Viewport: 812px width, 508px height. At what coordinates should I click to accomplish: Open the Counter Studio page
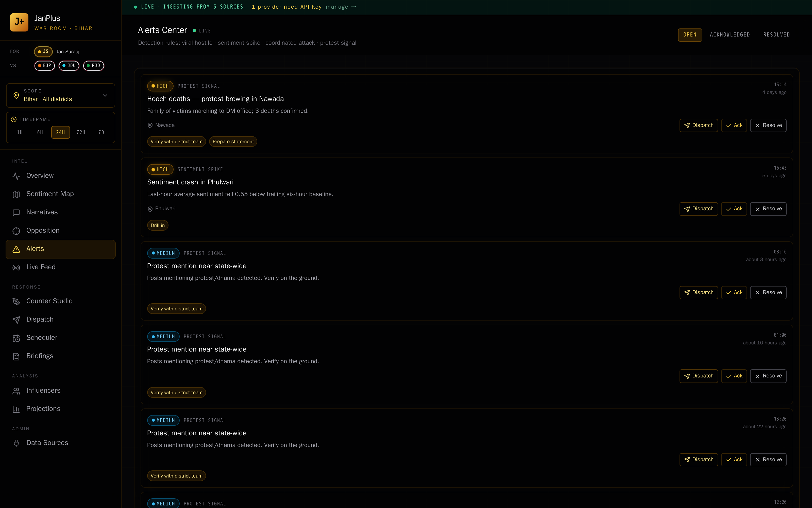[x=61, y=301]
